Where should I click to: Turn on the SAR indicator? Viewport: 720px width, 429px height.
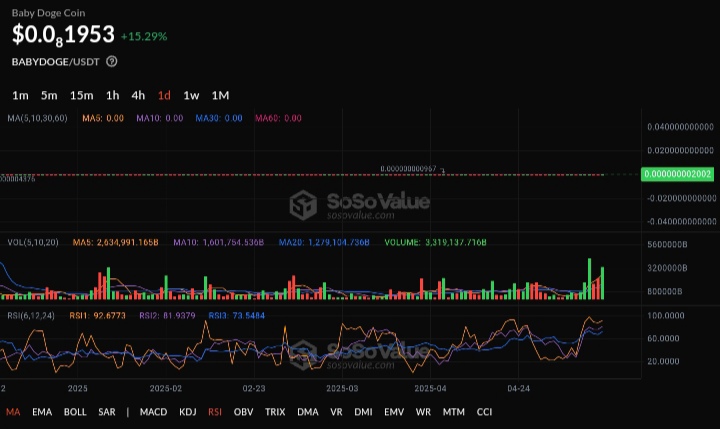coord(108,411)
